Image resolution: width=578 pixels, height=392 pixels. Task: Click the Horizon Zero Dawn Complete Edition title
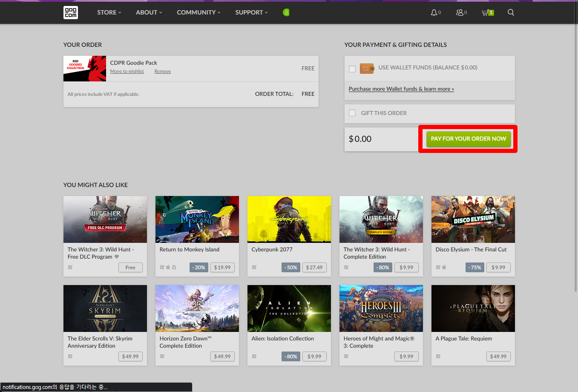pos(186,342)
